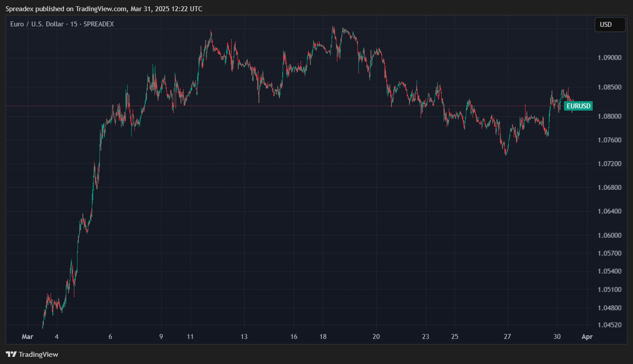
Task: Click the 1.06400 price axis label
Action: (x=609, y=211)
